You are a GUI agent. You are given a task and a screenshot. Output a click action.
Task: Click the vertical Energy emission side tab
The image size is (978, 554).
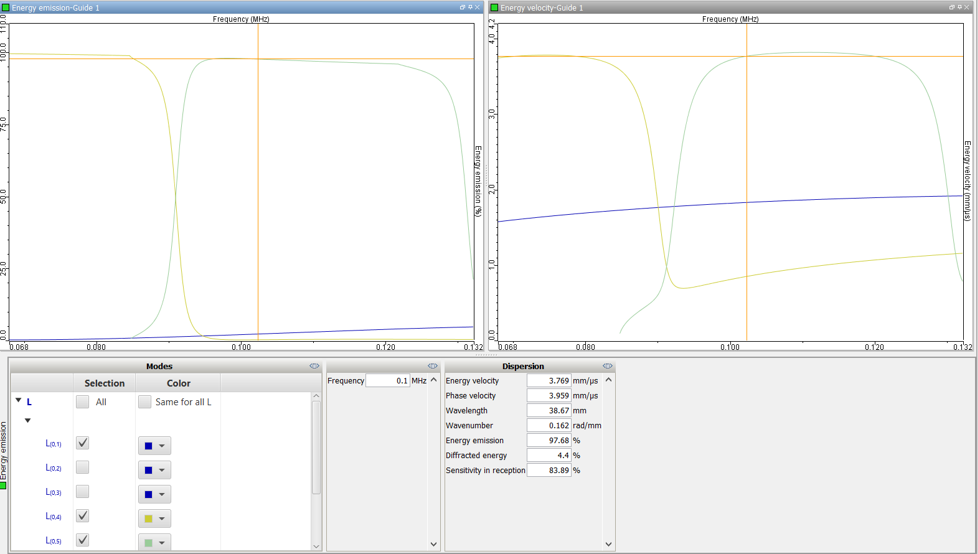coord(3,455)
